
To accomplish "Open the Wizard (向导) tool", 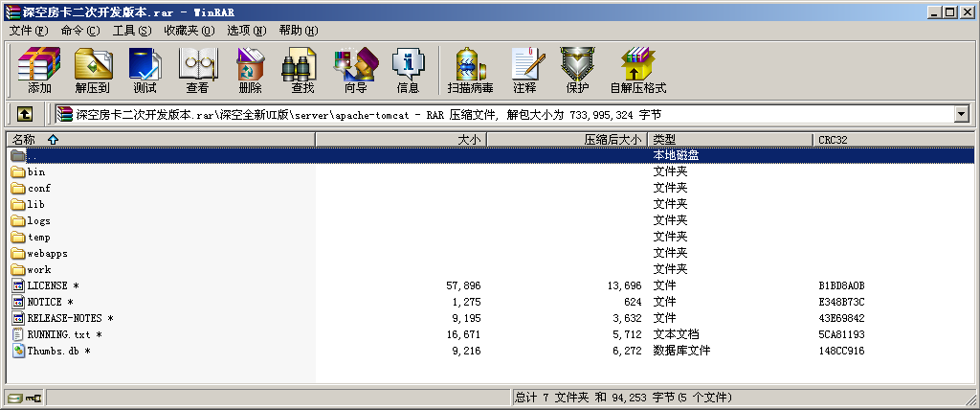I will [x=355, y=70].
